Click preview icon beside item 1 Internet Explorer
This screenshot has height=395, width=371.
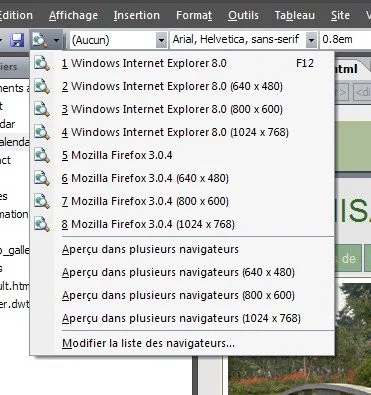(x=42, y=63)
